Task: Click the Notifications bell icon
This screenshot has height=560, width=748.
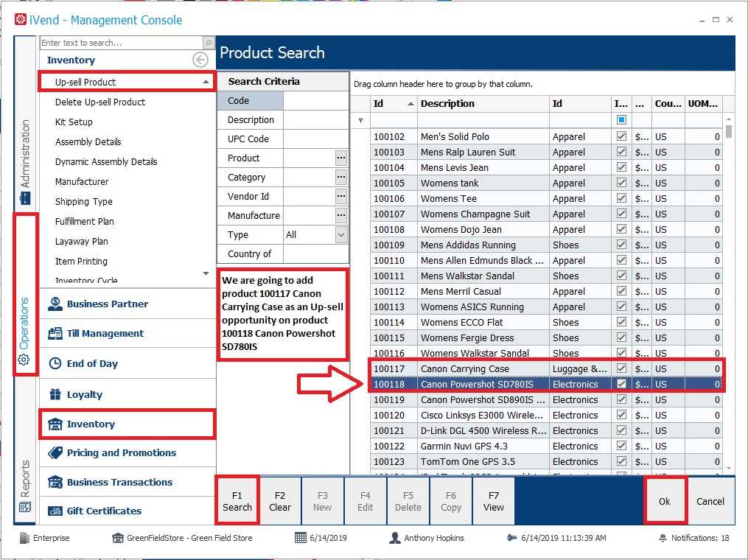Action: (x=663, y=538)
